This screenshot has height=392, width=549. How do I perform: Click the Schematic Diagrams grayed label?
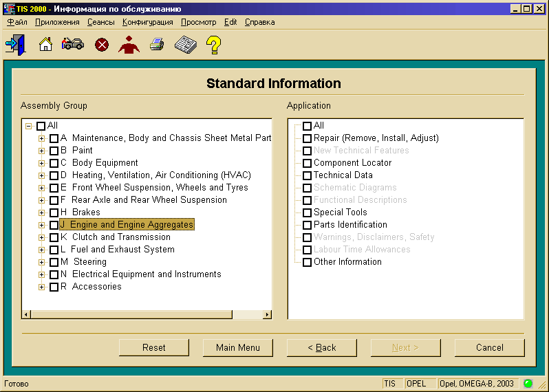point(355,188)
